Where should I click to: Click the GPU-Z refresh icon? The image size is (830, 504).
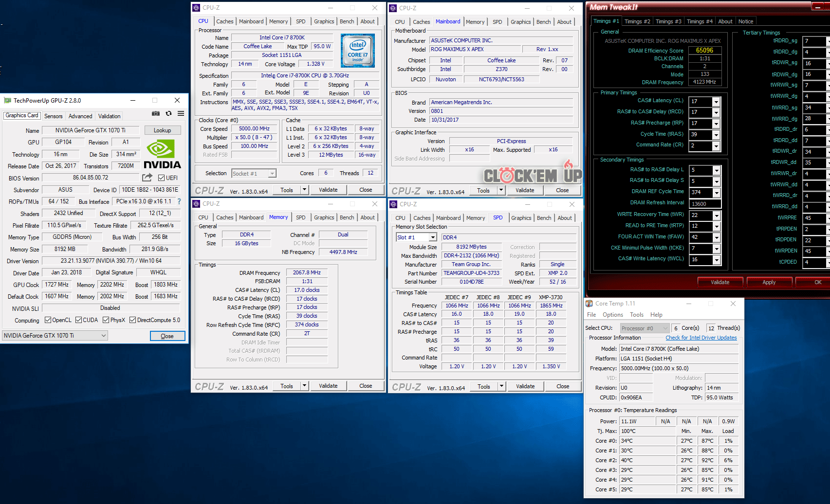pos(168,113)
